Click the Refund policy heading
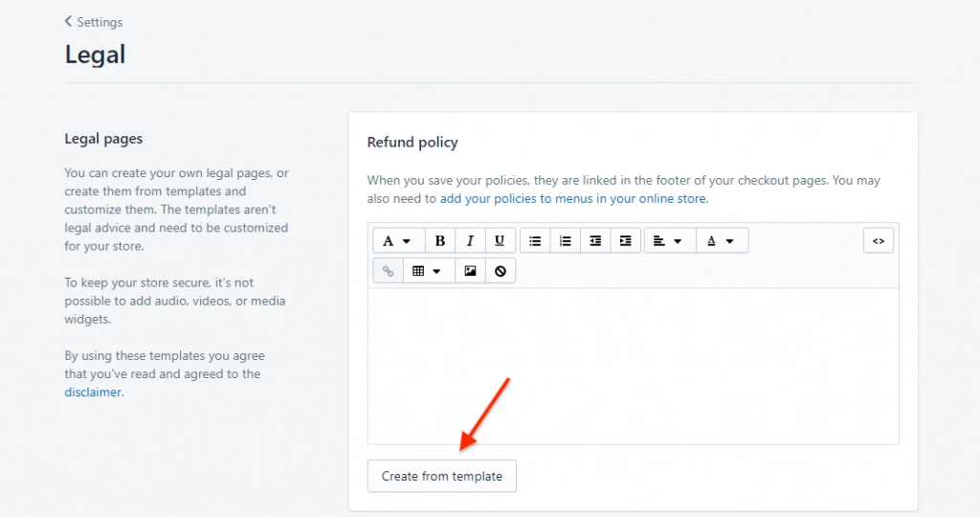This screenshot has width=980, height=517. coord(412,143)
